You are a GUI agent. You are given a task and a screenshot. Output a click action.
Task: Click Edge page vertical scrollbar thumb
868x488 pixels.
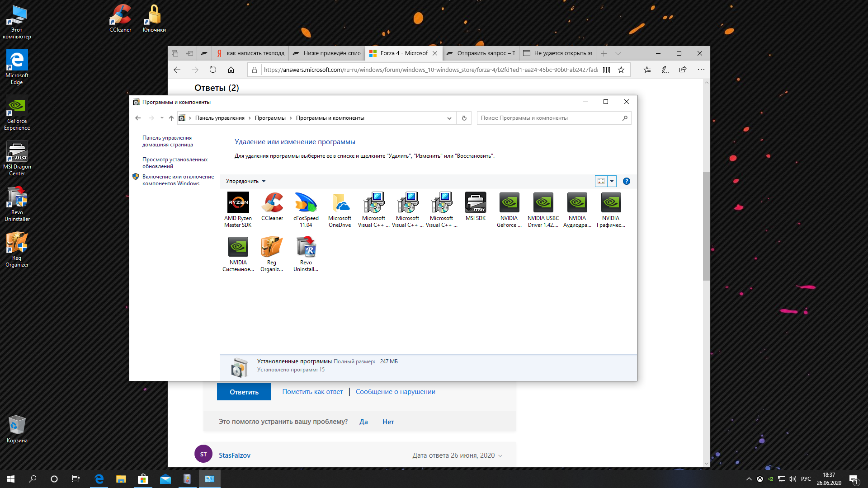coord(706,226)
